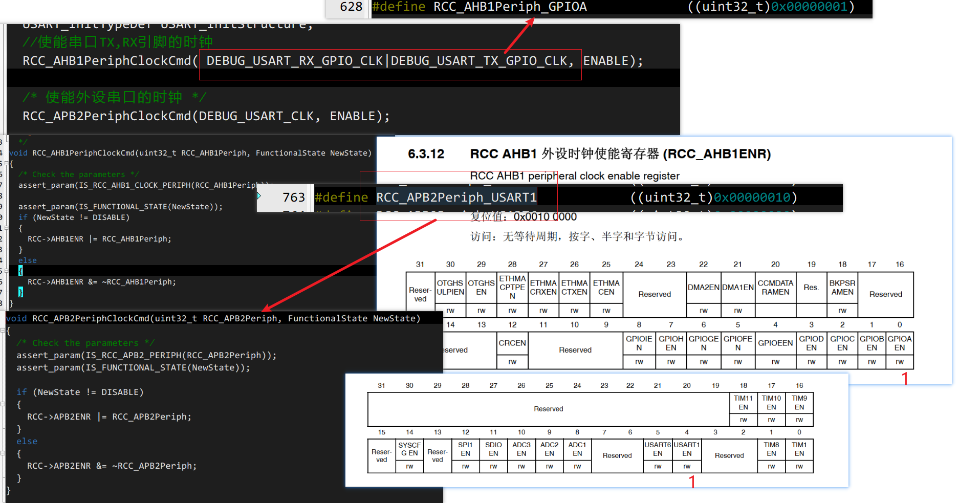Click the GPIOIEN bit cell
Viewport: 980px width, 503px height.
639,343
